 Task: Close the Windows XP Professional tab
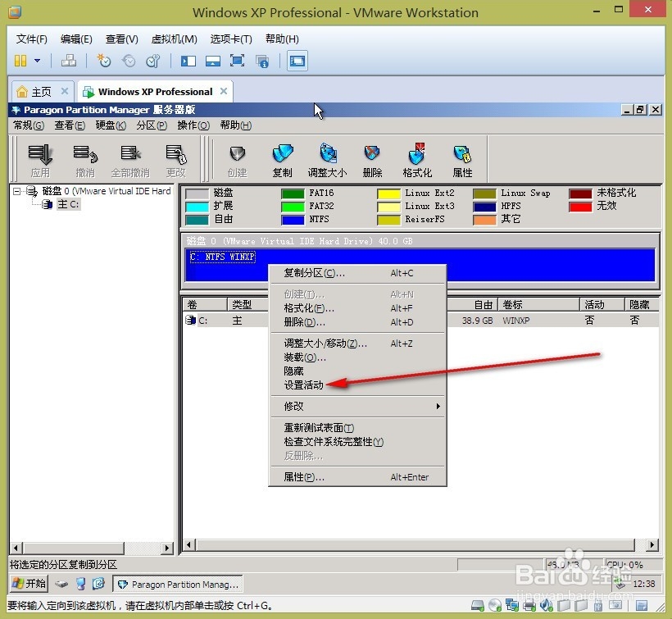pyautogui.click(x=223, y=91)
